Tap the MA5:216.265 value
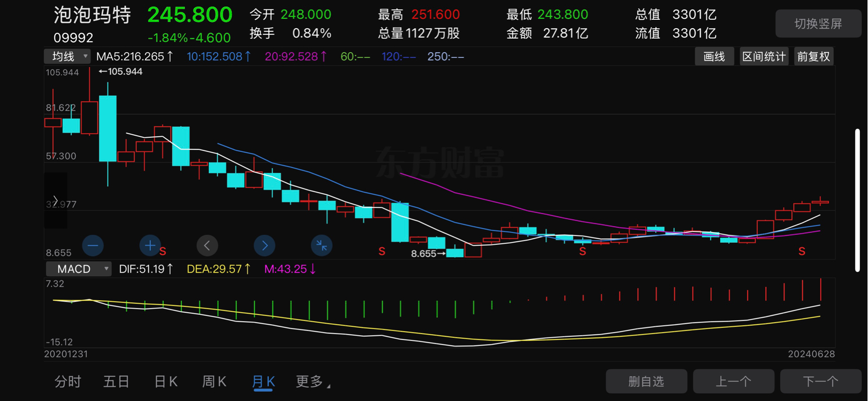868x401 pixels. point(135,56)
